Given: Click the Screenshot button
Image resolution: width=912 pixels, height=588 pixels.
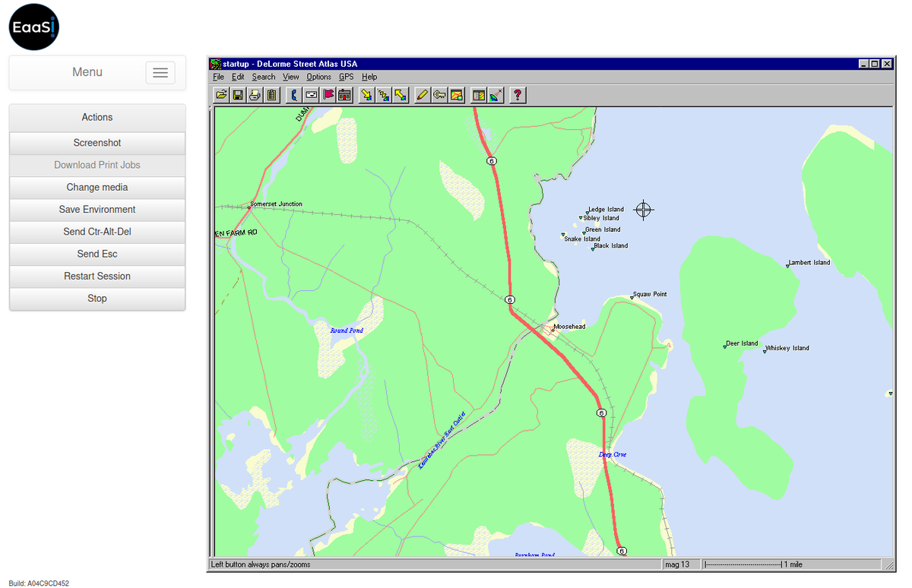Looking at the screenshot, I should pyautogui.click(x=97, y=143).
